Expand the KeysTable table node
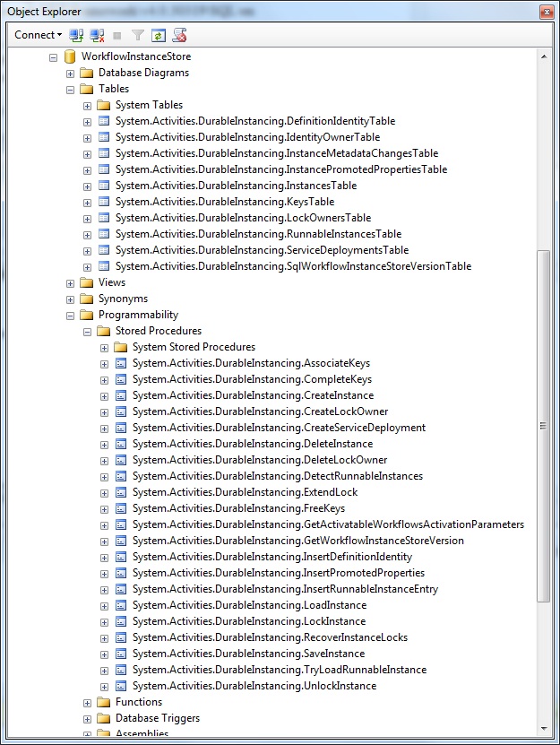 click(88, 203)
